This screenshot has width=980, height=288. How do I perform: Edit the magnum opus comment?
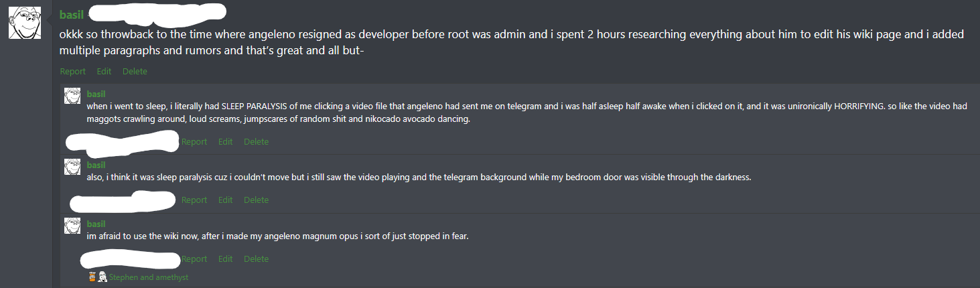pos(225,259)
